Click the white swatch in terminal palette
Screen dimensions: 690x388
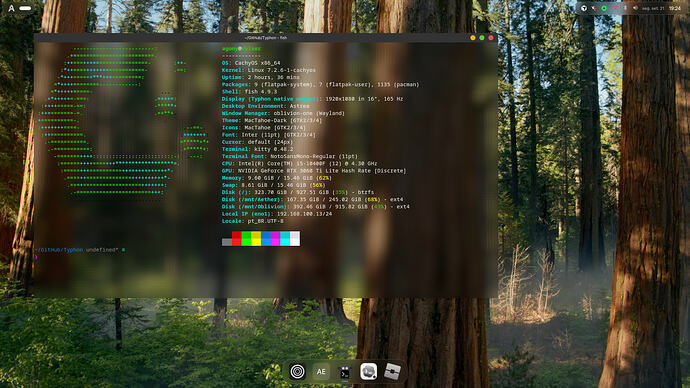pos(295,238)
